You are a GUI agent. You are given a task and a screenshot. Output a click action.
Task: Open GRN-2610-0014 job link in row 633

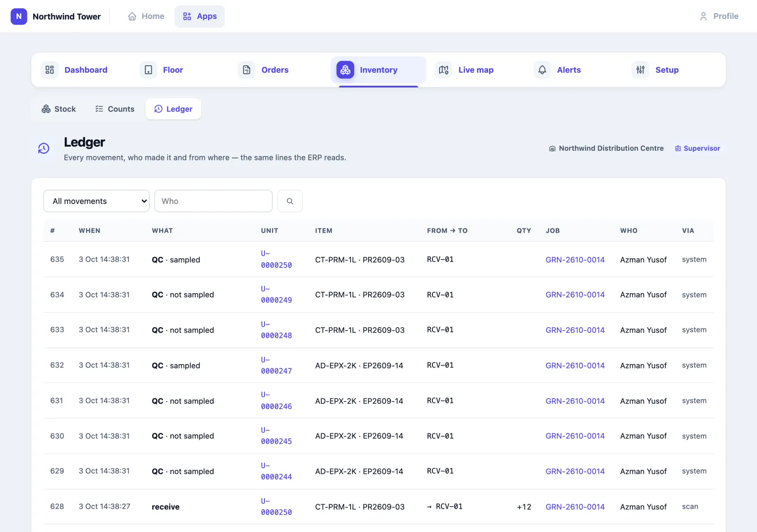(575, 330)
